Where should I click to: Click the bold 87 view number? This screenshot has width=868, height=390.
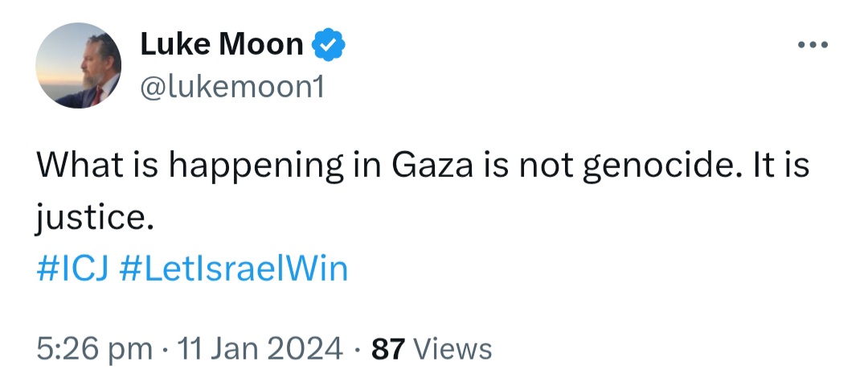tap(389, 350)
